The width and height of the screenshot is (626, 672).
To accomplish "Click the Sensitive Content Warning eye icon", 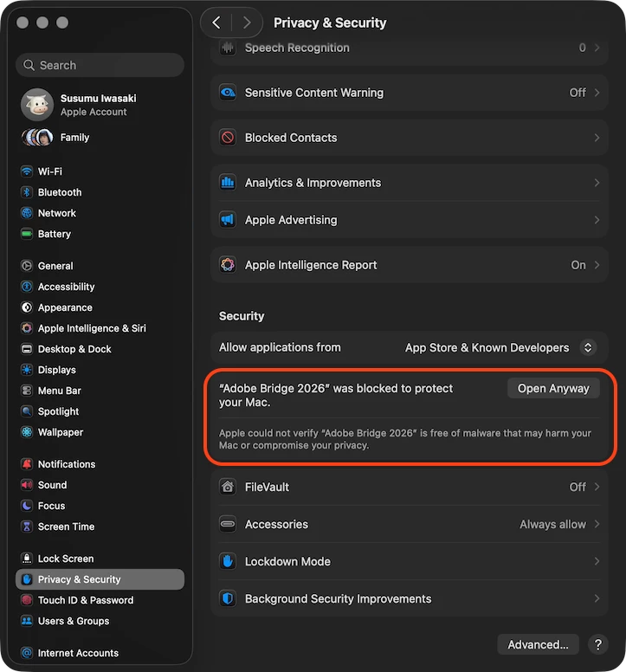I will pyautogui.click(x=228, y=93).
